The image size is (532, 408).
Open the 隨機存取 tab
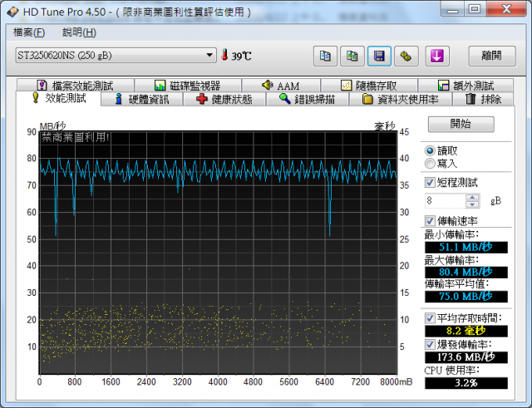coord(369,85)
